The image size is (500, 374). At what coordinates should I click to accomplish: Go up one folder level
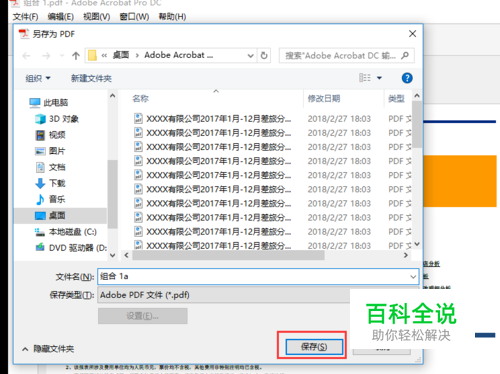76,56
